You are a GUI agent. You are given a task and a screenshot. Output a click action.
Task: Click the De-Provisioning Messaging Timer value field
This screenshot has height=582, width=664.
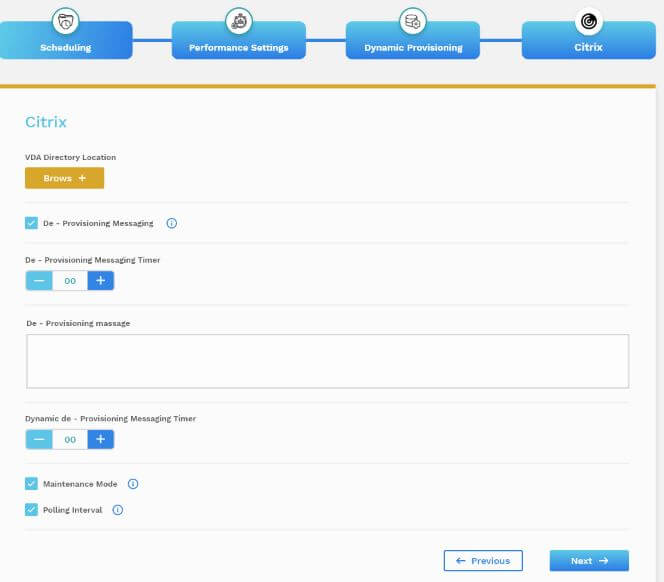(70, 280)
